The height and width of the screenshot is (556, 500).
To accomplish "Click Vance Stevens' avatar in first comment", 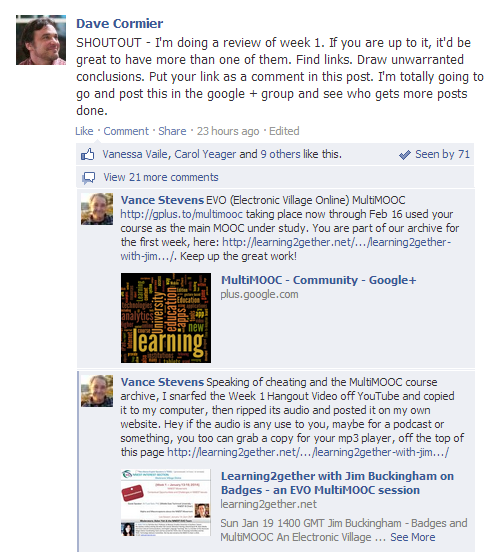I will [97, 209].
